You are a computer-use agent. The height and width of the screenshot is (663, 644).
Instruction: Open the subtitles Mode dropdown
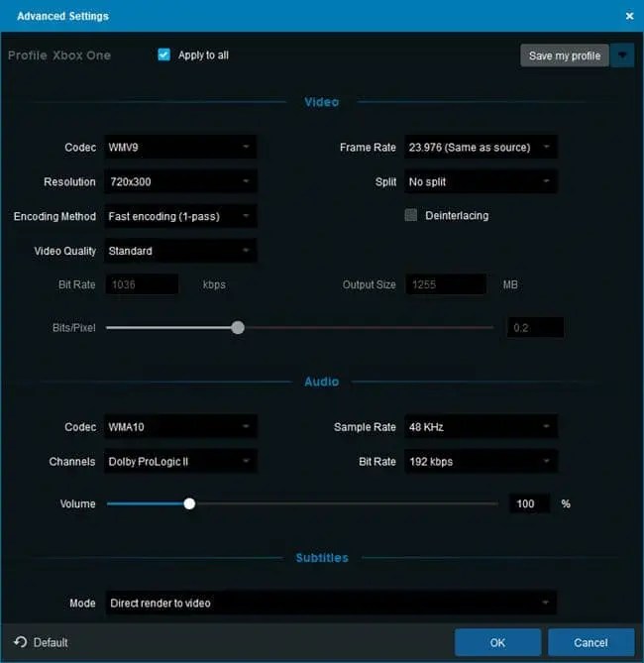tap(331, 603)
